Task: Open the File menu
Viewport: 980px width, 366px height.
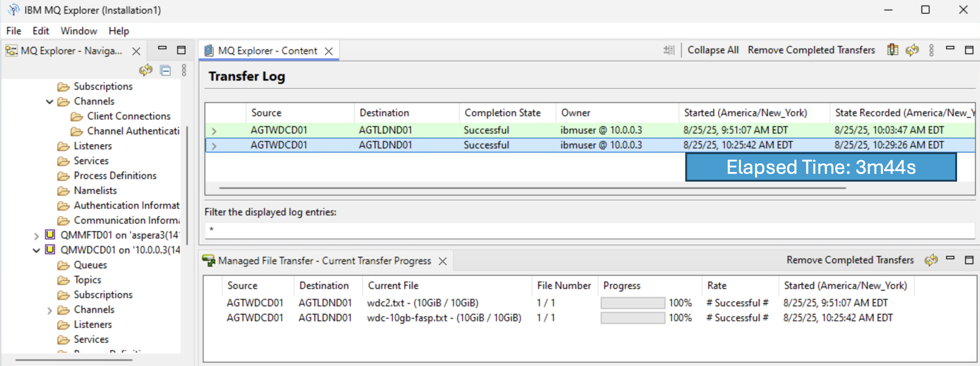Action: click(14, 31)
